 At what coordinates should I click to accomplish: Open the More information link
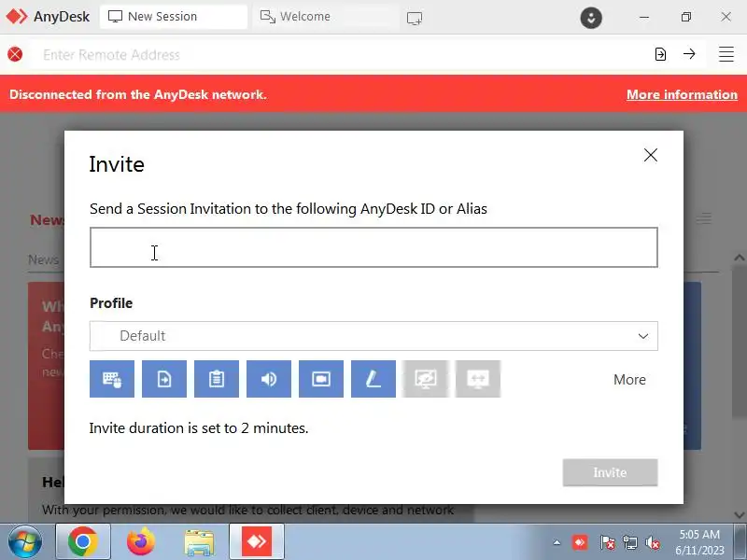point(682,94)
